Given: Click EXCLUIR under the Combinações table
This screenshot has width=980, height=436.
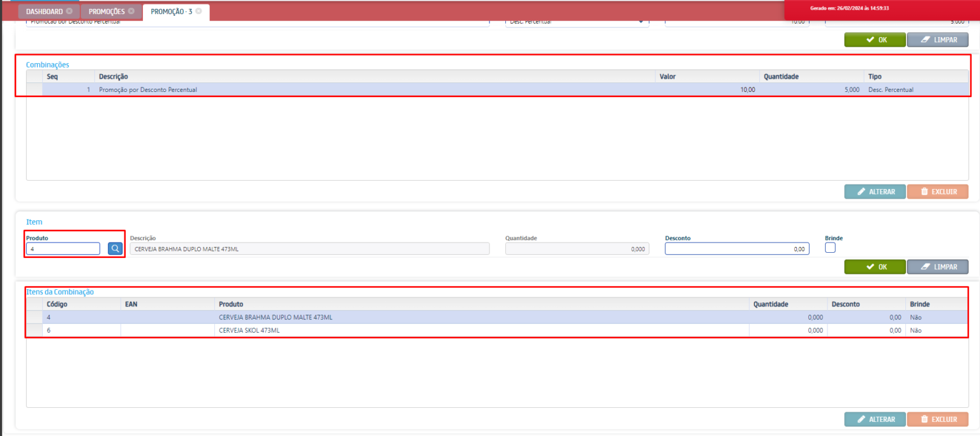Looking at the screenshot, I should coord(937,192).
